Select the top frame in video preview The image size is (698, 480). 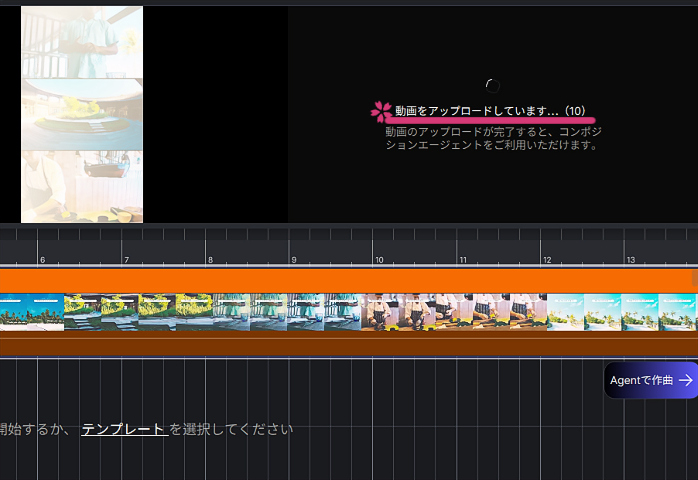pos(82,42)
